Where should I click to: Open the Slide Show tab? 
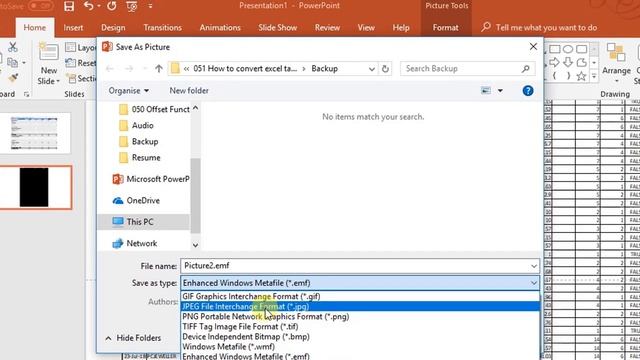[x=278, y=27]
